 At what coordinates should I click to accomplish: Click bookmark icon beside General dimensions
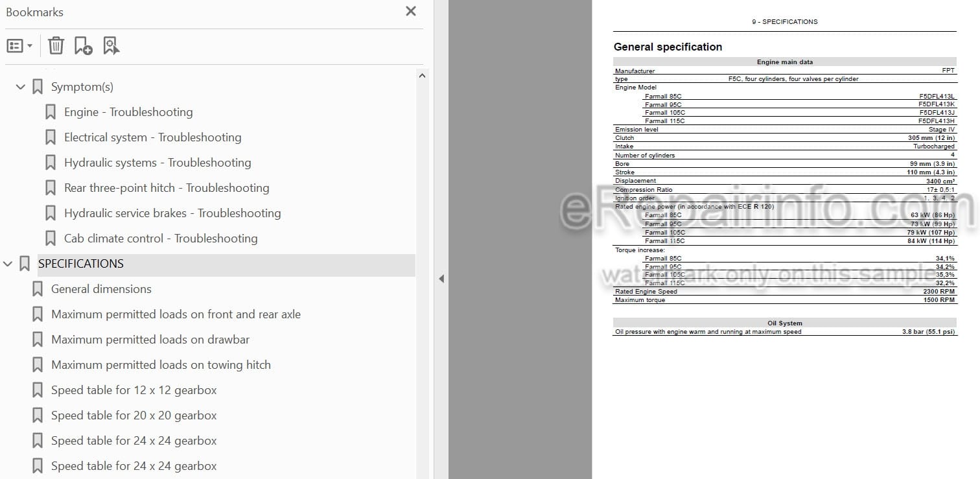(38, 289)
